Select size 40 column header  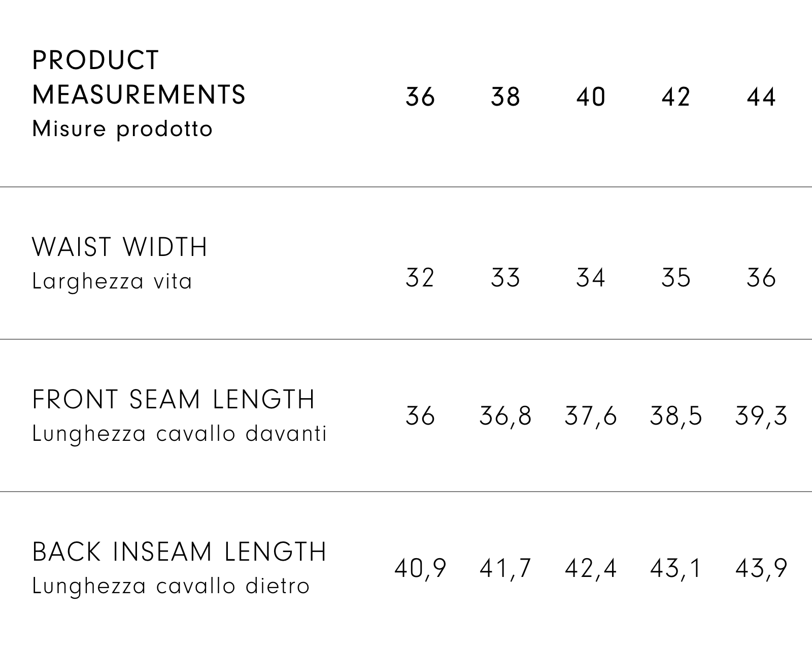[591, 96]
